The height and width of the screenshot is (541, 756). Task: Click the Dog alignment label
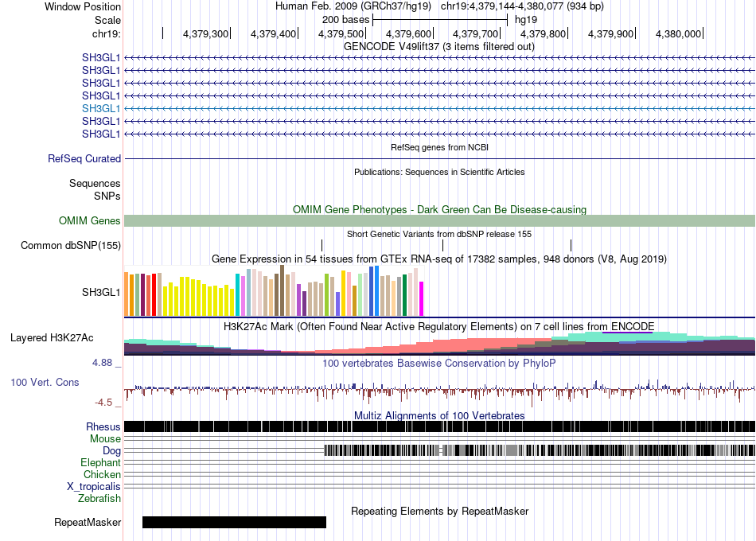[x=112, y=451]
